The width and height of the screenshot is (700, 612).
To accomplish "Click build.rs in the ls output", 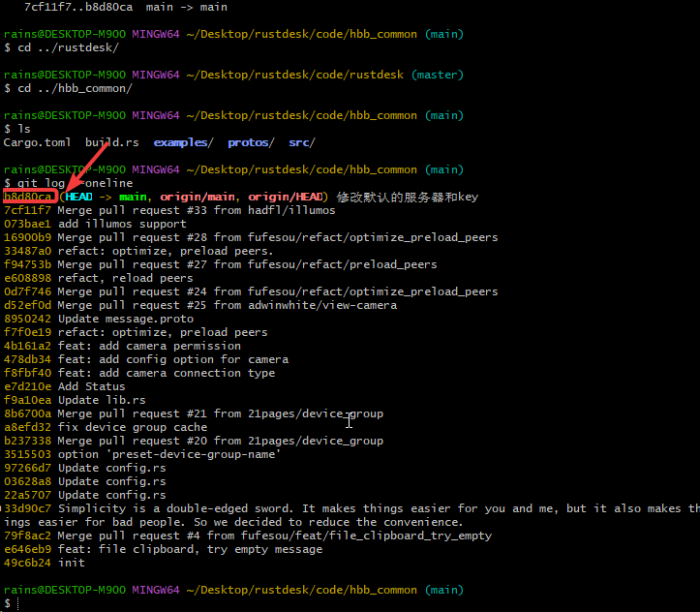I will click(x=111, y=142).
